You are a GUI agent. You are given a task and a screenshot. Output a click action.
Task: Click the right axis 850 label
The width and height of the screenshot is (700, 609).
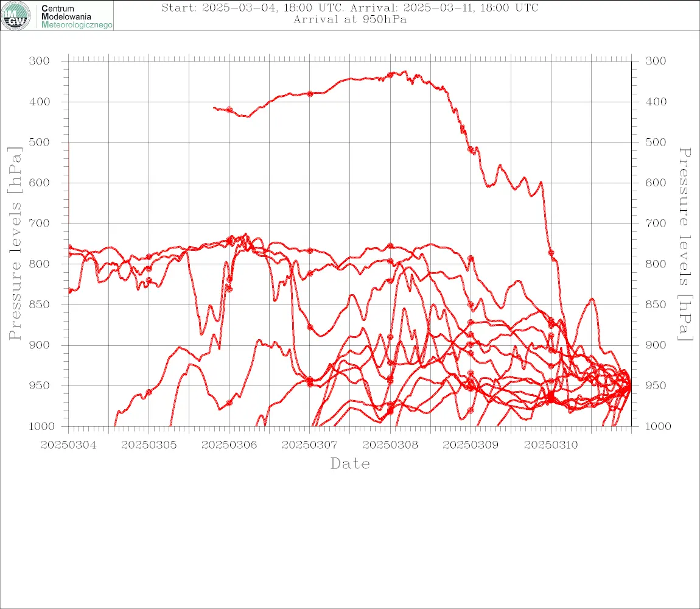click(656, 304)
